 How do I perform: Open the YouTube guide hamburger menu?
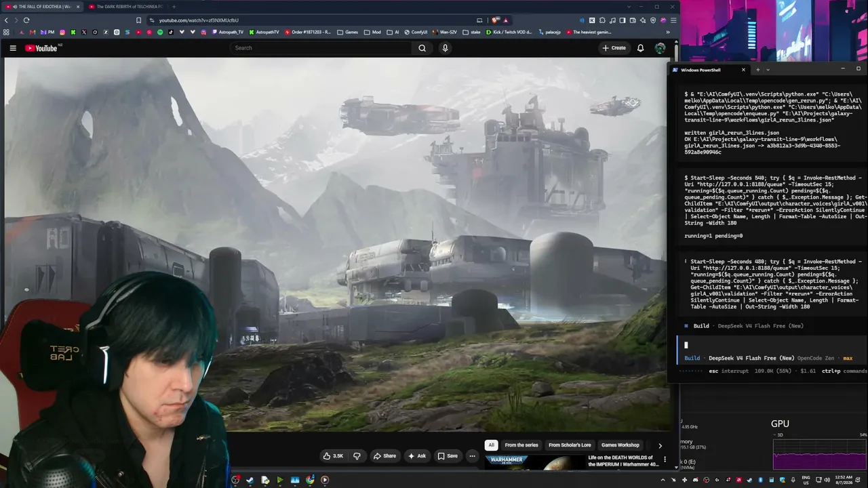point(12,48)
